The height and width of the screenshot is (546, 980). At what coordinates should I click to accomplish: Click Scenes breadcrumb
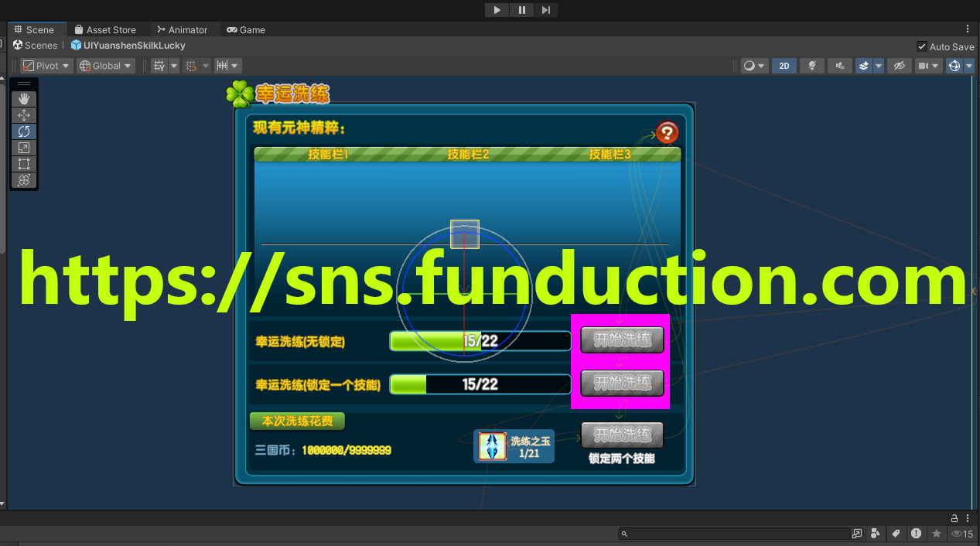[35, 46]
